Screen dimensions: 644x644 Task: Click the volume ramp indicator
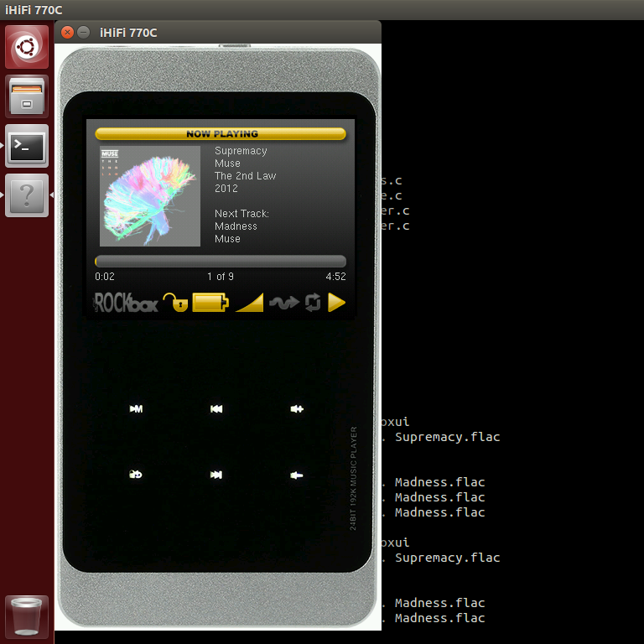(x=250, y=303)
